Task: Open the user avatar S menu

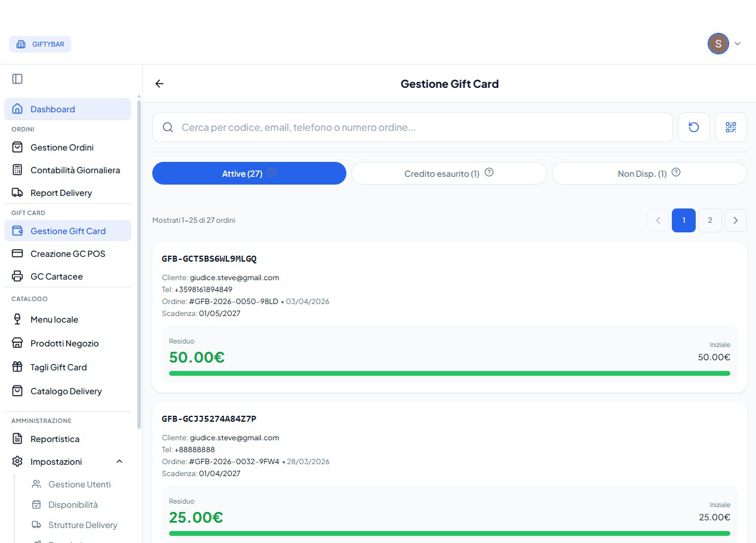Action: tap(718, 44)
